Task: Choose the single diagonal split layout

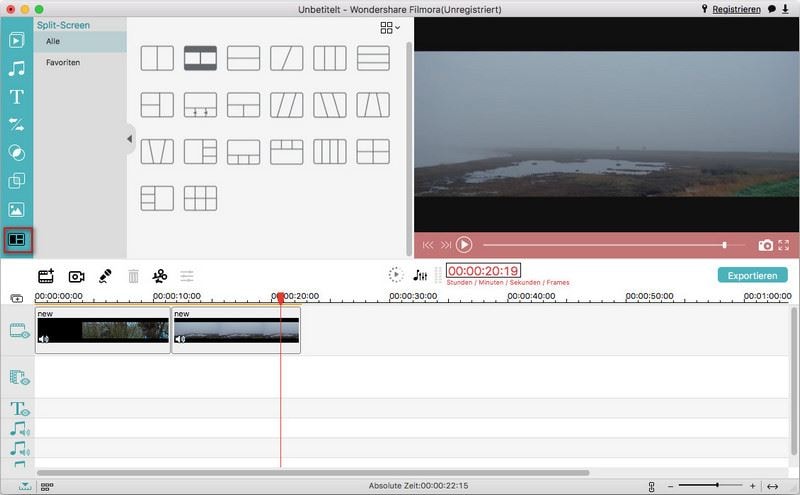Action: coord(287,58)
